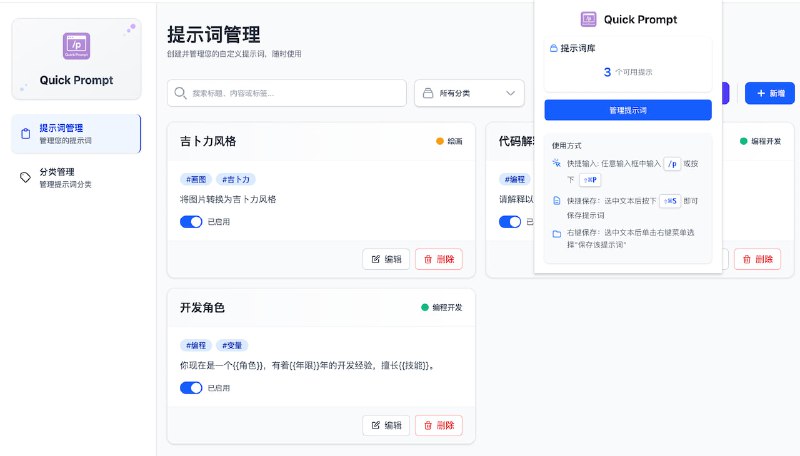Click the 提示词库 icon in popup

(x=553, y=48)
